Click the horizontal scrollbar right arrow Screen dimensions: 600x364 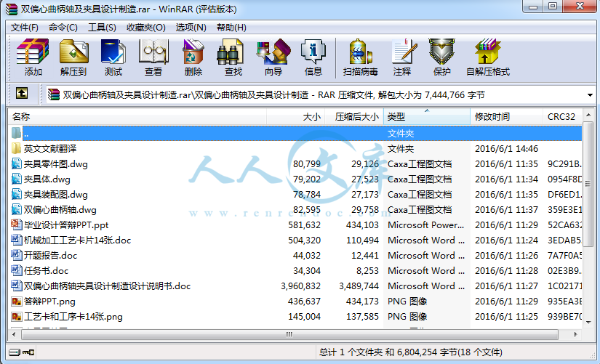pyautogui.click(x=575, y=334)
